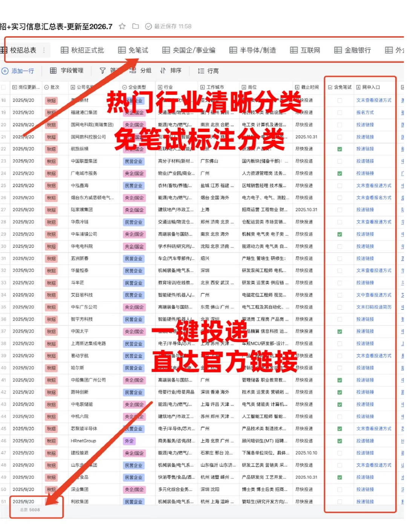This screenshot has width=407, height=532.
Task: Click the 排序 sort arrows icon
Action: (163, 70)
